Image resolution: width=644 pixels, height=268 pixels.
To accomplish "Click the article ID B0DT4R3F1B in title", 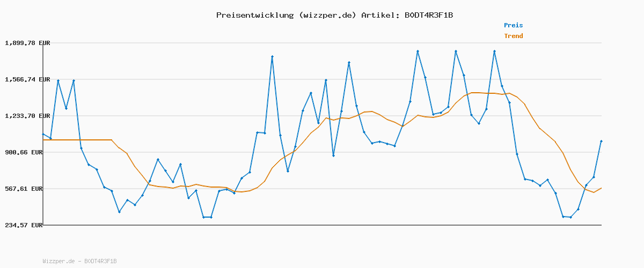I will click(428, 15).
